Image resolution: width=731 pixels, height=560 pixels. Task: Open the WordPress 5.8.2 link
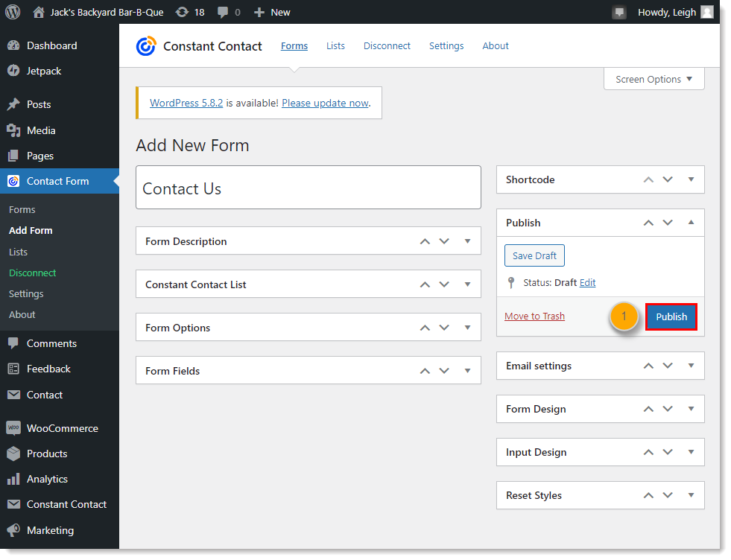coord(186,103)
